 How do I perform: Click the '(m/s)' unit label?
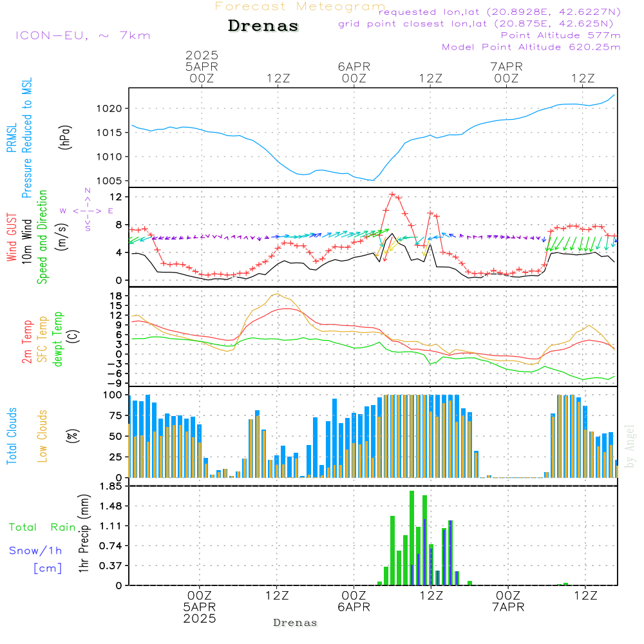(62, 237)
